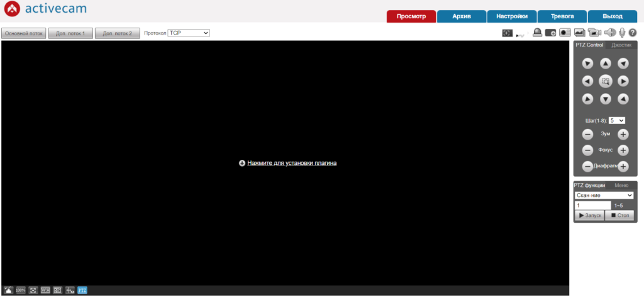Image resolution: width=644 pixels, height=302 pixels.
Task: Open the Скан-ние PTZ function dropdown
Action: point(604,195)
